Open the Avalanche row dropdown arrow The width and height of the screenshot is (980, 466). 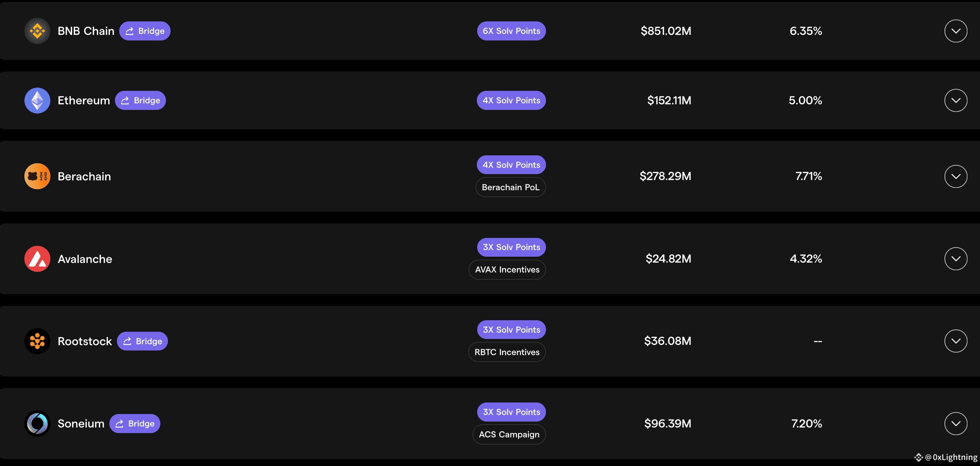pos(955,258)
